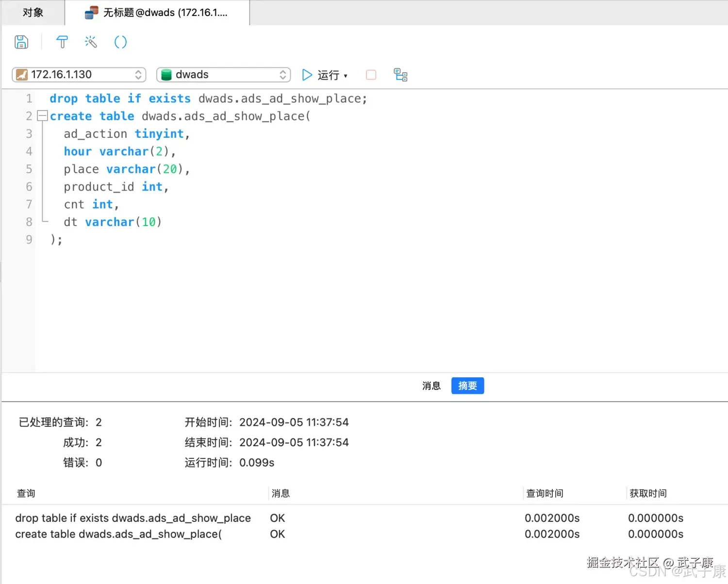The image size is (728, 584).
Task: Click the parentheses code snippet icon
Action: 120,42
